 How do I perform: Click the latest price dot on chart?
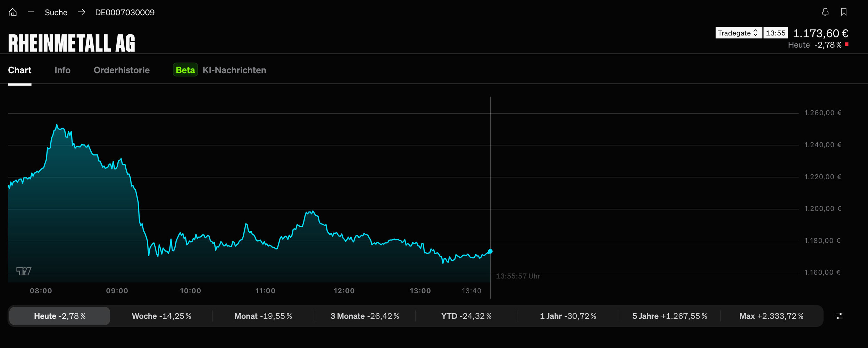(490, 251)
